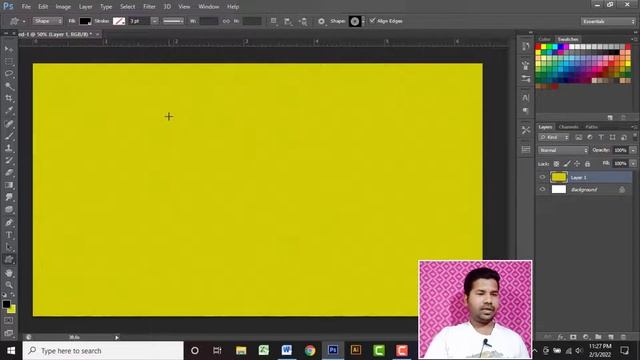
Task: Open the stroke type line dropdown
Action: [x=173, y=21]
